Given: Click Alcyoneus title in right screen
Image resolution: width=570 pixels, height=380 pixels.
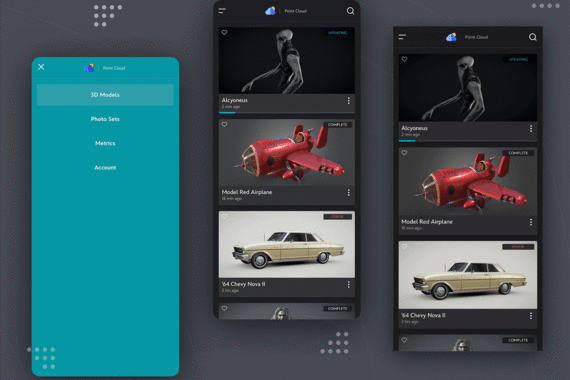Looking at the screenshot, I should tap(414, 128).
